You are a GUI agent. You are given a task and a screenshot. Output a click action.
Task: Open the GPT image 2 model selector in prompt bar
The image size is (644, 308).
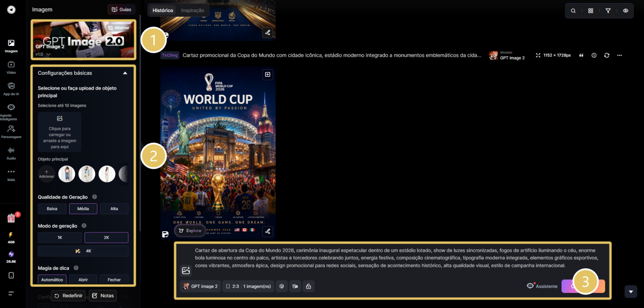(200, 286)
